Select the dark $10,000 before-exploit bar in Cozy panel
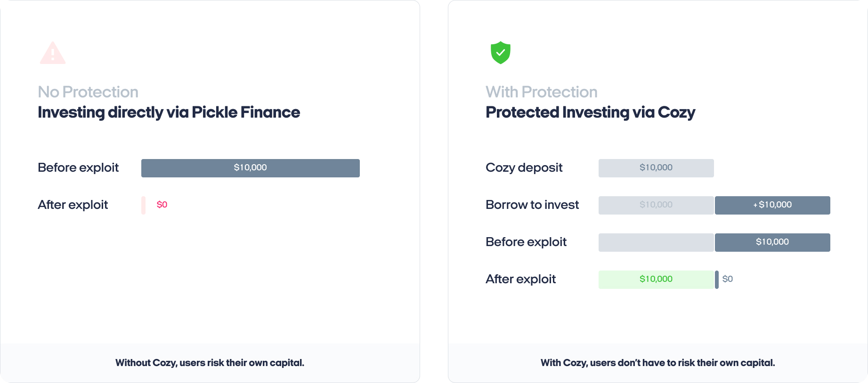 (772, 242)
